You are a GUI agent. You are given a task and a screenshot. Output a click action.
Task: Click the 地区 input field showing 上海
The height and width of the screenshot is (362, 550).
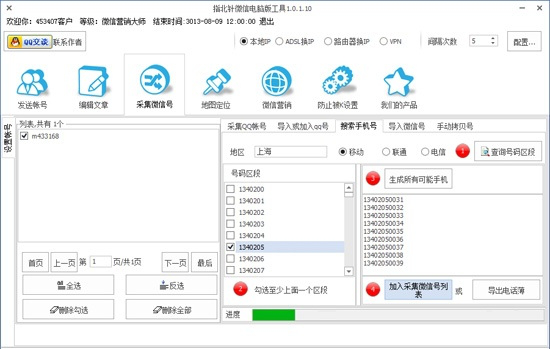coord(290,152)
